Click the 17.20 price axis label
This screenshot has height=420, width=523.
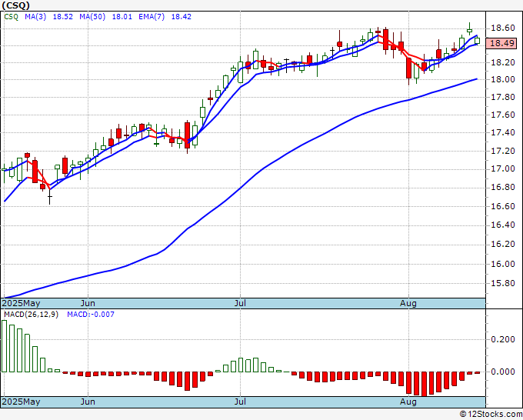pyautogui.click(x=503, y=151)
